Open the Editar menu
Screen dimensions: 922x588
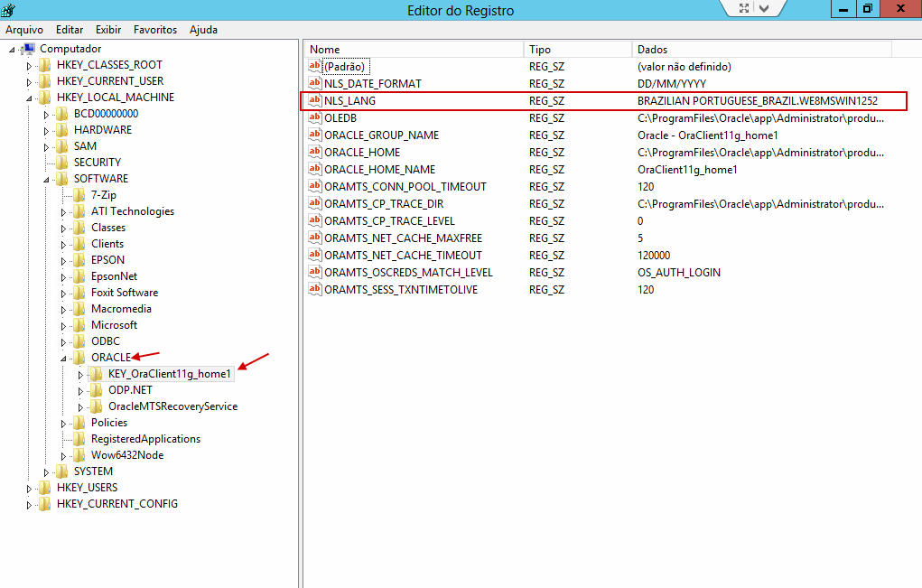[70, 30]
